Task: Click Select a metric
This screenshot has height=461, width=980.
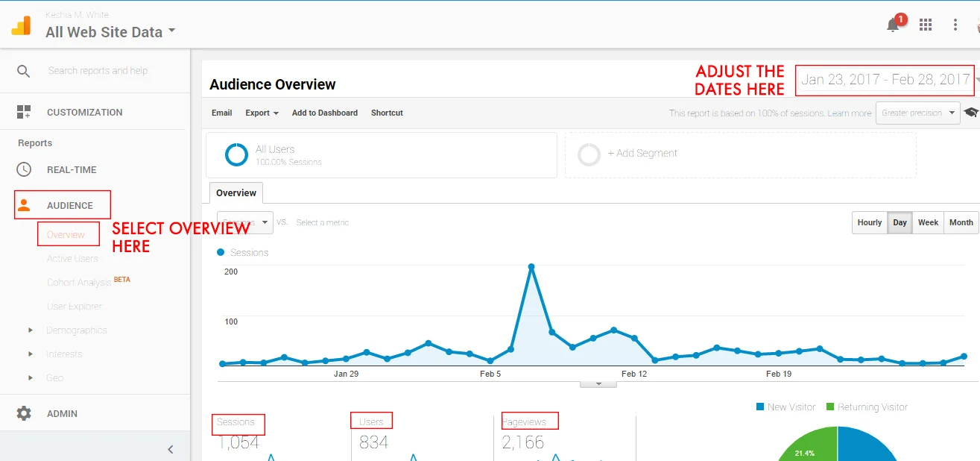Action: (323, 222)
